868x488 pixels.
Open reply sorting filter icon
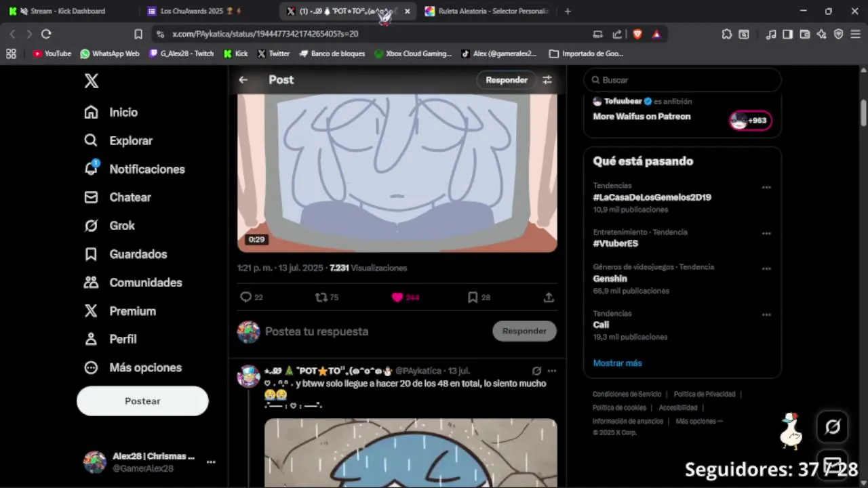tap(547, 80)
